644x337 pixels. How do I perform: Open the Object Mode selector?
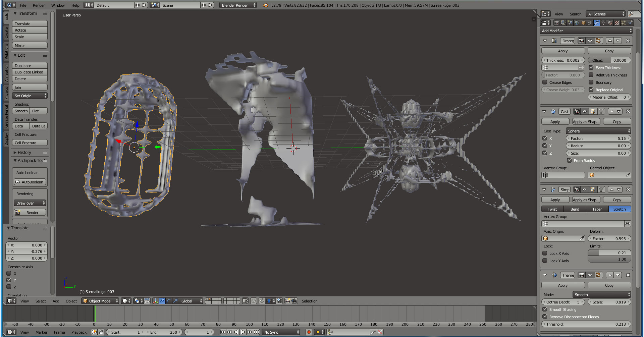[100, 301]
